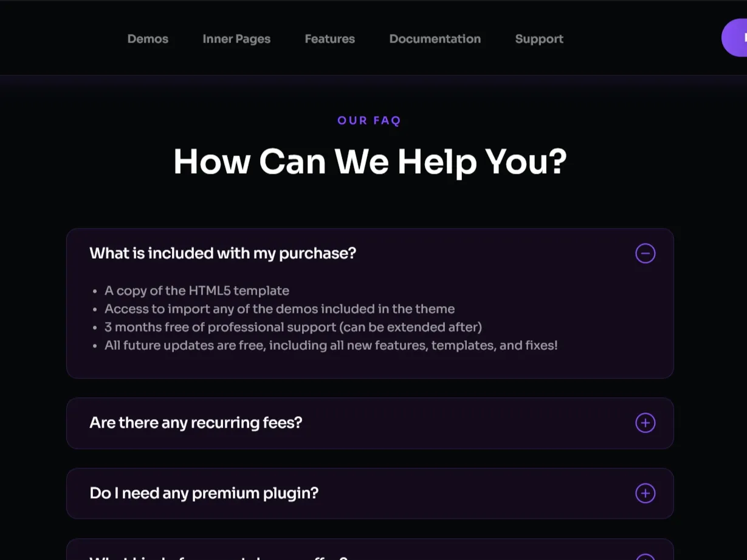The image size is (747, 560).
Task: Open the Support nav link
Action: pos(539,38)
